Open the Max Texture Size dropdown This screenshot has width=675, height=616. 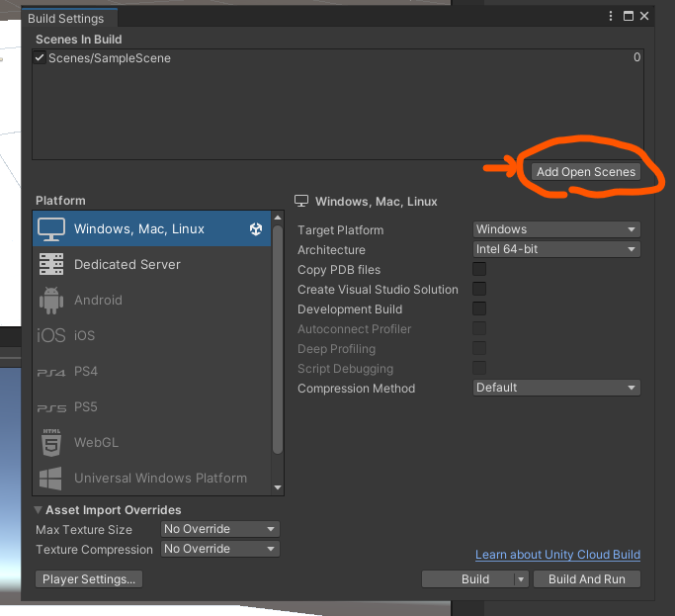click(x=220, y=529)
